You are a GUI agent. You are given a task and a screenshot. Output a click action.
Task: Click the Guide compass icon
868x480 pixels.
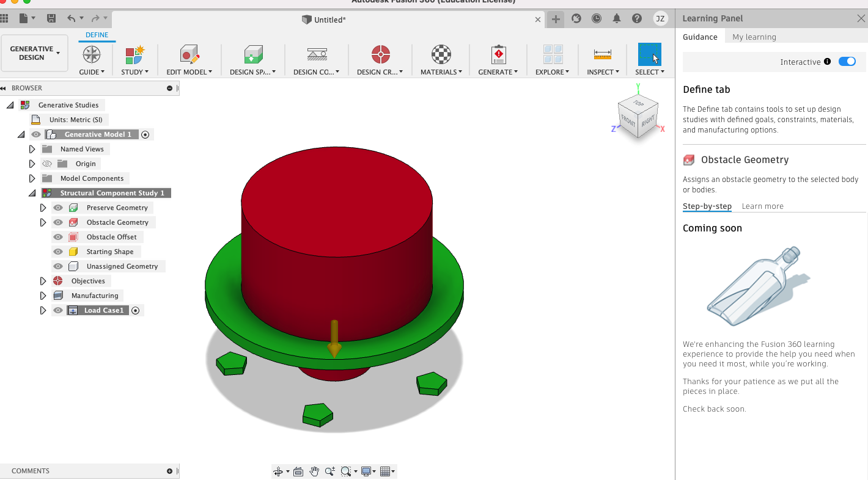click(x=92, y=55)
